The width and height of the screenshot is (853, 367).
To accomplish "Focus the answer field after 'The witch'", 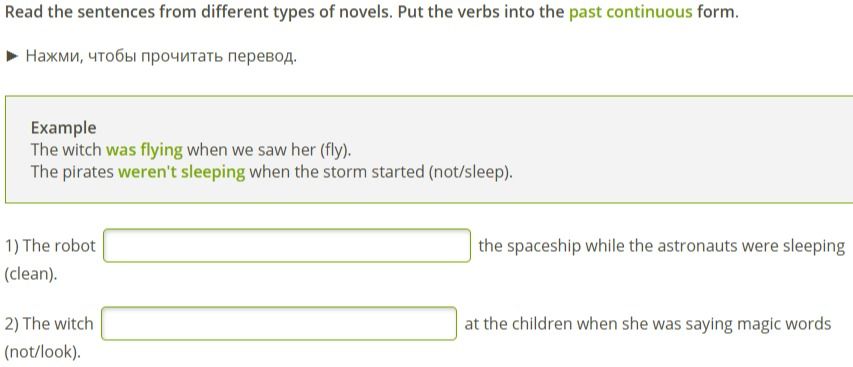I will [x=279, y=324].
